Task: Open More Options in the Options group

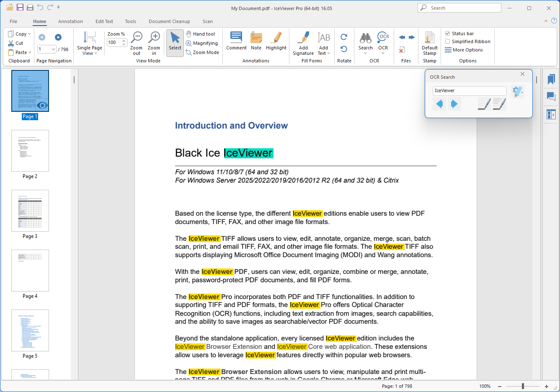Action: (x=464, y=50)
